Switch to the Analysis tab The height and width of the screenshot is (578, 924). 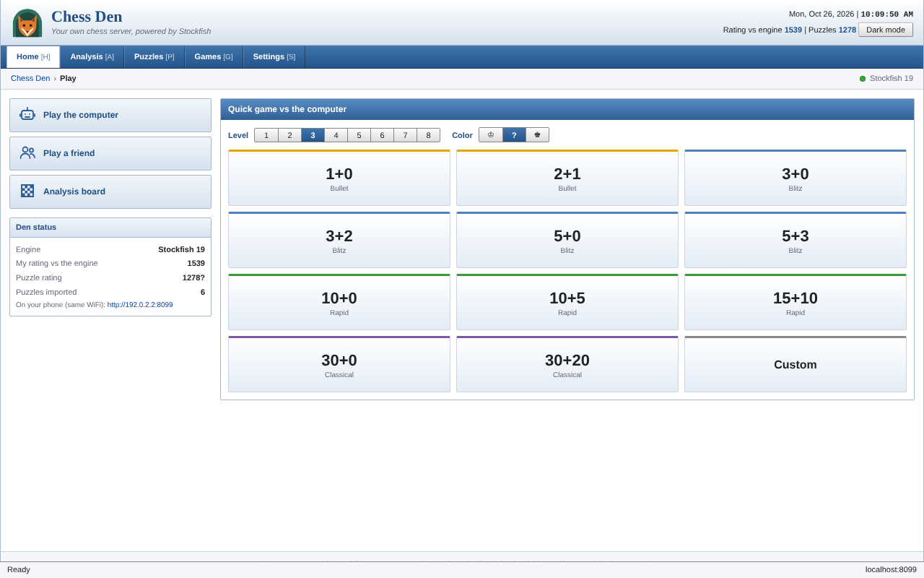[x=92, y=57]
